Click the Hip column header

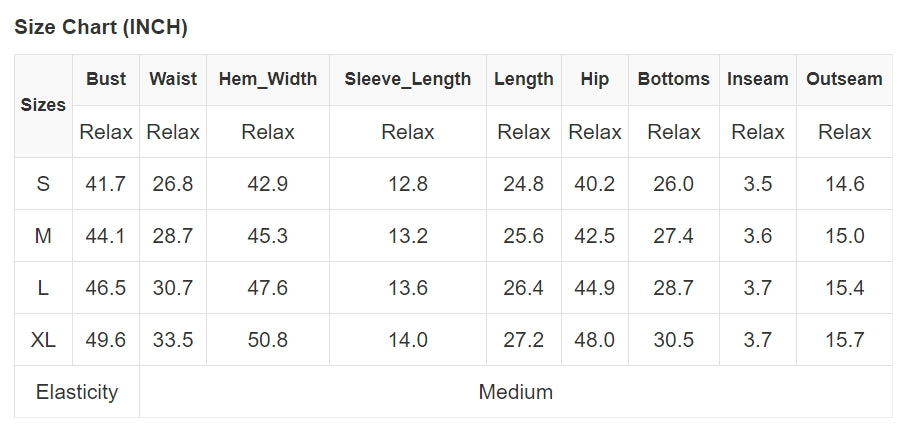pos(595,79)
